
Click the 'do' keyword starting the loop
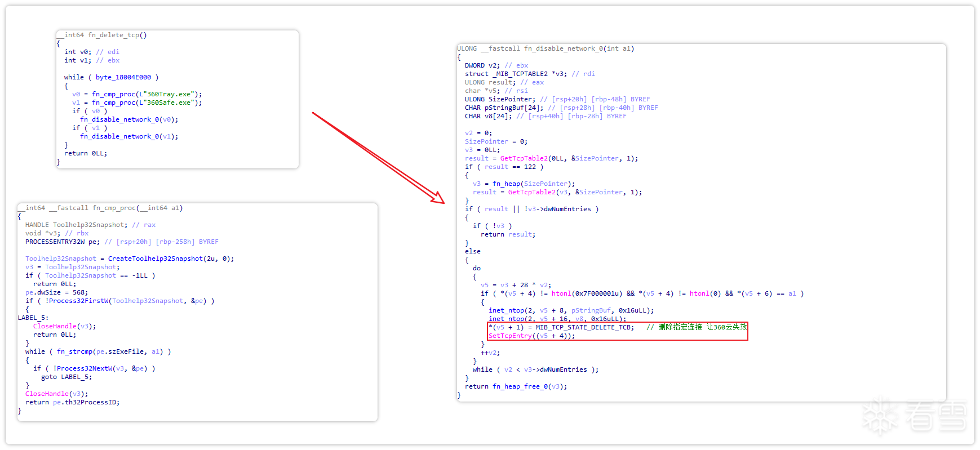477,268
